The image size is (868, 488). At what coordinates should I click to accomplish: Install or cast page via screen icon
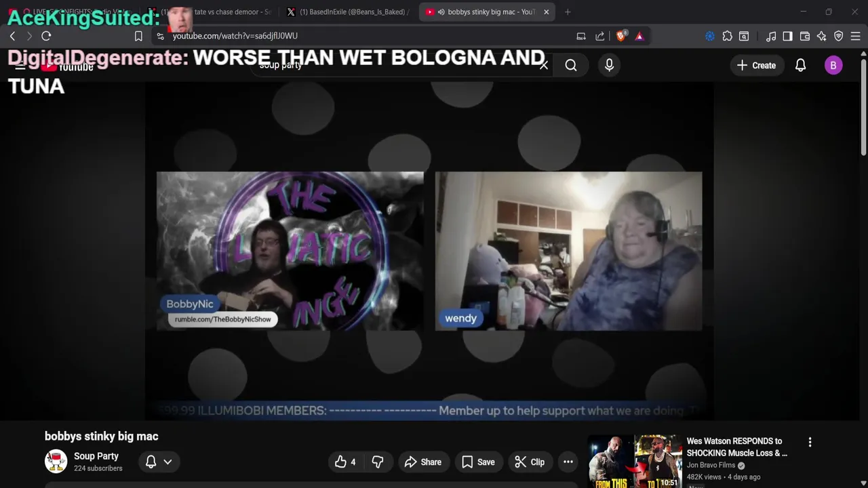pyautogui.click(x=581, y=36)
